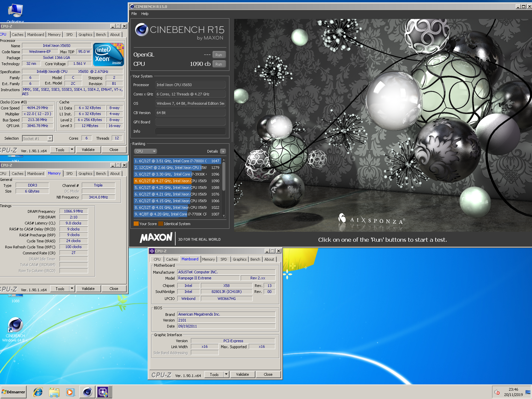Screen dimensions: 532x399
Task: Select ranking row 5 at 4.25 GHz score 1088
Action: coord(177,188)
